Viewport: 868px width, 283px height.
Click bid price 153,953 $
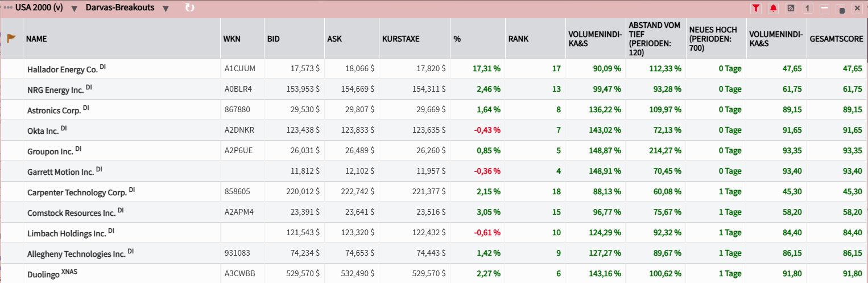click(x=303, y=89)
